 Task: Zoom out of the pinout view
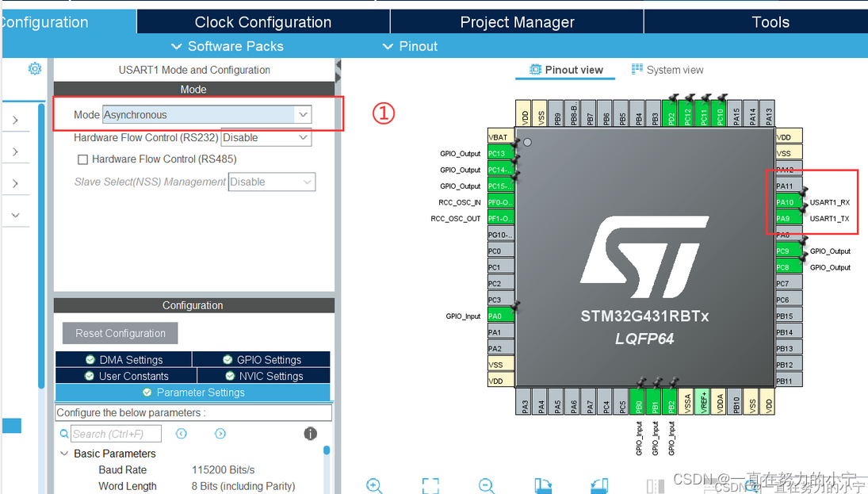click(487, 486)
